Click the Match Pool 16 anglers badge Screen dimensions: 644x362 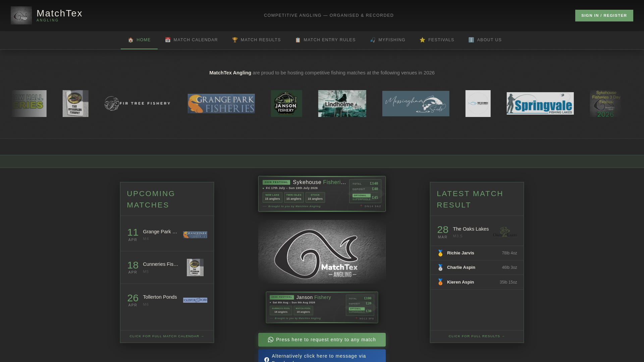point(303,310)
